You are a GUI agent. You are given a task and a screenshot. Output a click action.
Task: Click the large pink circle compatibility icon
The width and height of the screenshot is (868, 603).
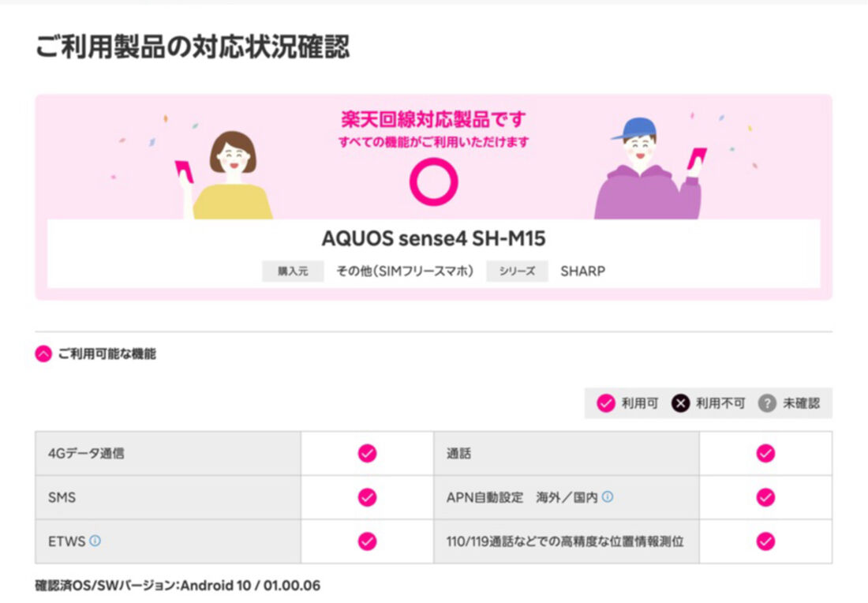pyautogui.click(x=433, y=182)
